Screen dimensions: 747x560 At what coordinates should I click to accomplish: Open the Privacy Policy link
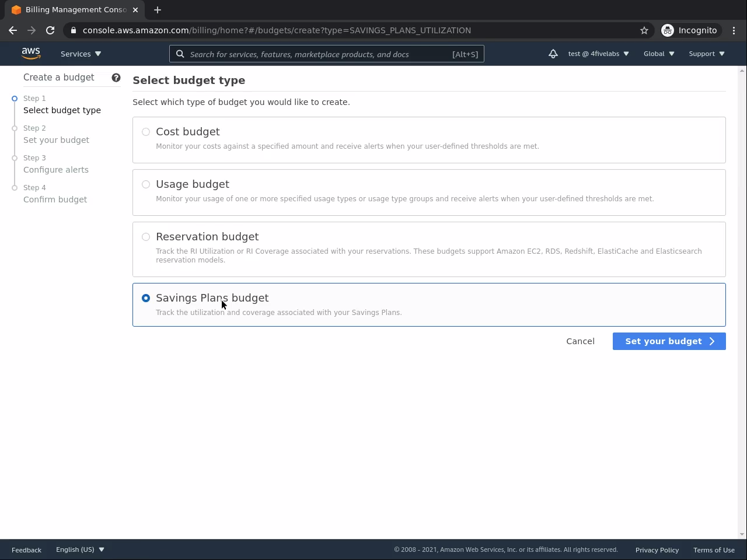pos(657,550)
